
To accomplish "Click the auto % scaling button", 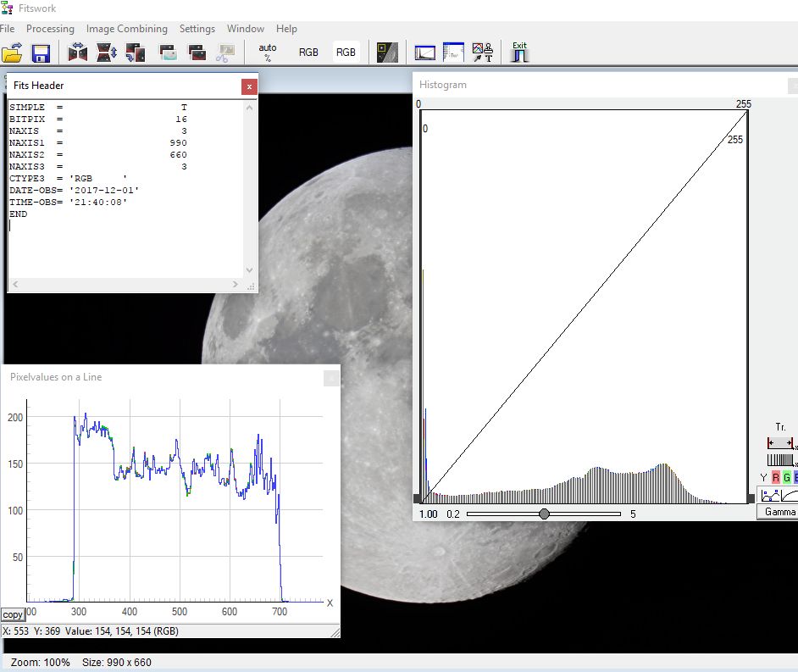I will (267, 53).
